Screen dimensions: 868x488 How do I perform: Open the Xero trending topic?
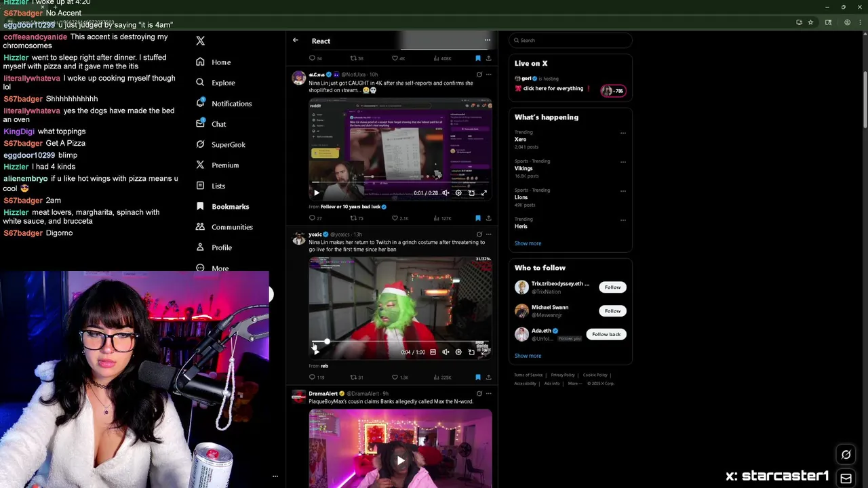coord(520,139)
